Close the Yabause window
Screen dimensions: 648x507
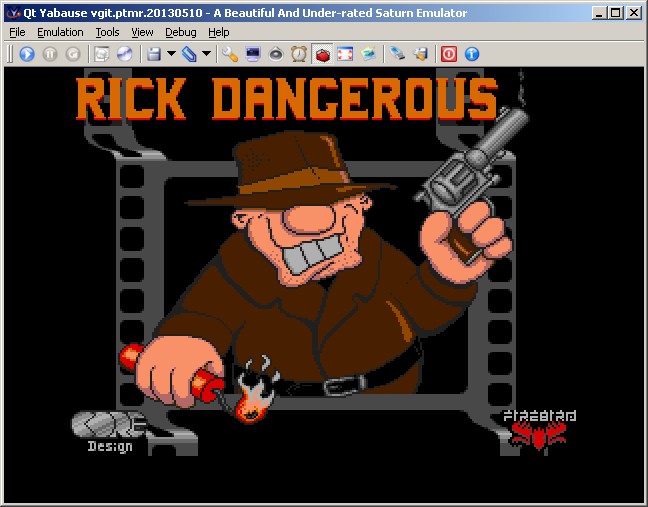point(634,13)
